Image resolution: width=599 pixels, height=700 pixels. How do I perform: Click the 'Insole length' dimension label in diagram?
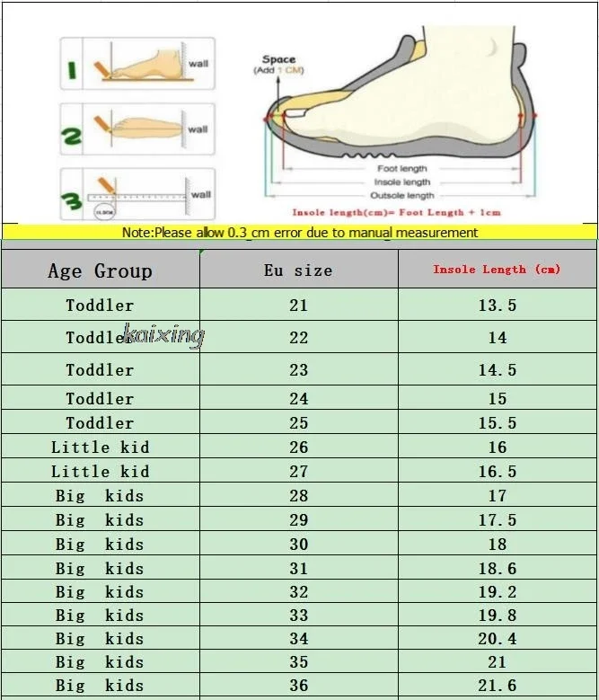[402, 182]
